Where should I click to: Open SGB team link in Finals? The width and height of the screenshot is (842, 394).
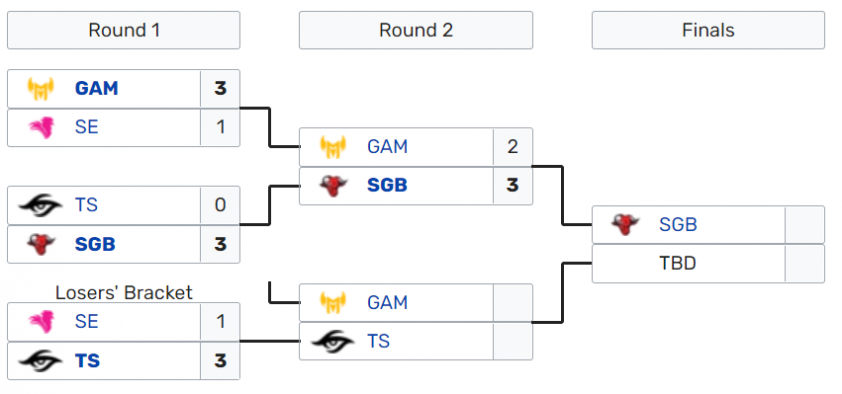[x=678, y=225]
